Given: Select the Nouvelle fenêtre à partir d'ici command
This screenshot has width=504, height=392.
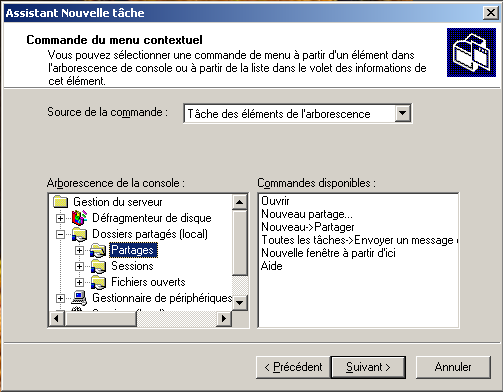Looking at the screenshot, I should 328,253.
